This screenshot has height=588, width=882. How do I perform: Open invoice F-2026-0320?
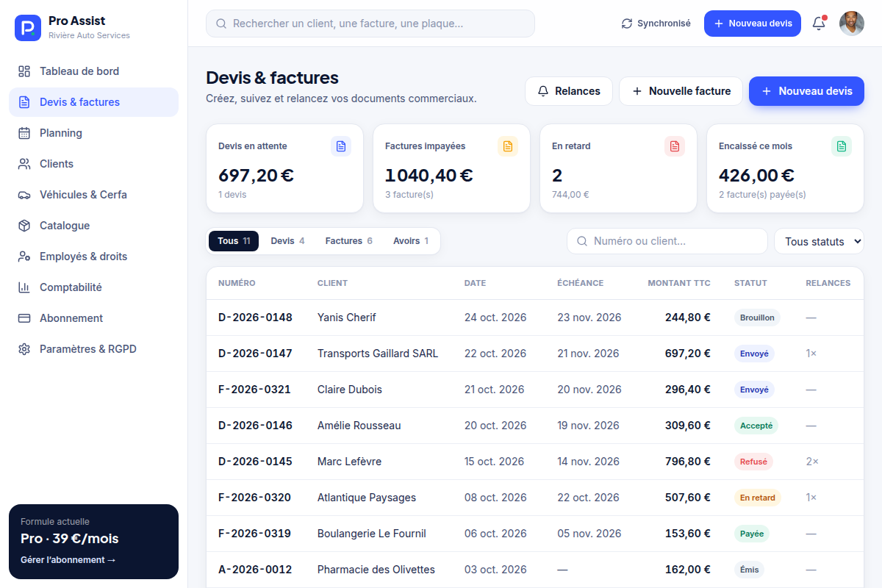coord(254,498)
